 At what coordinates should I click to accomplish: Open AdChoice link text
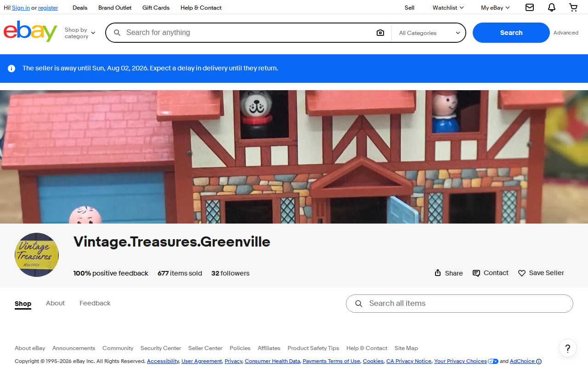coord(522,362)
